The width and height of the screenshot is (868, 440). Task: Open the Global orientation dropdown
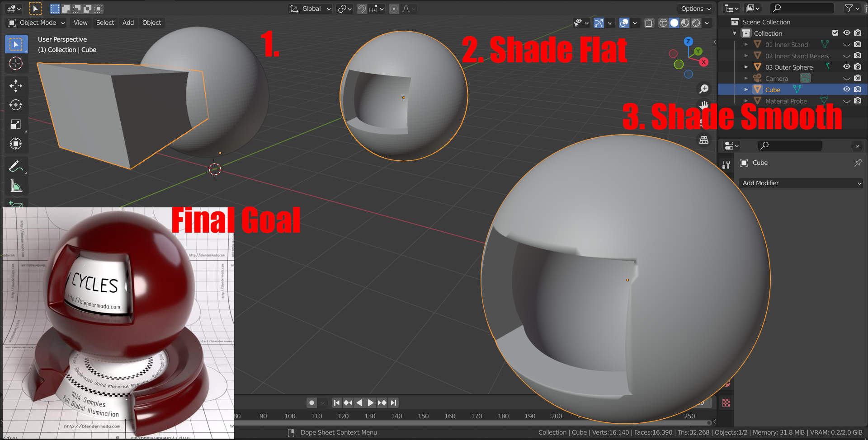(311, 9)
